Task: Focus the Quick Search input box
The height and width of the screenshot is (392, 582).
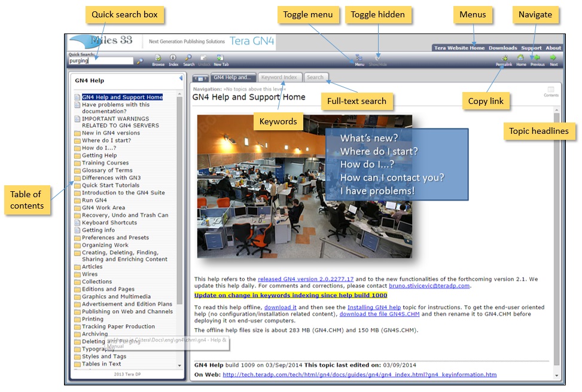Action: pyautogui.click(x=100, y=61)
